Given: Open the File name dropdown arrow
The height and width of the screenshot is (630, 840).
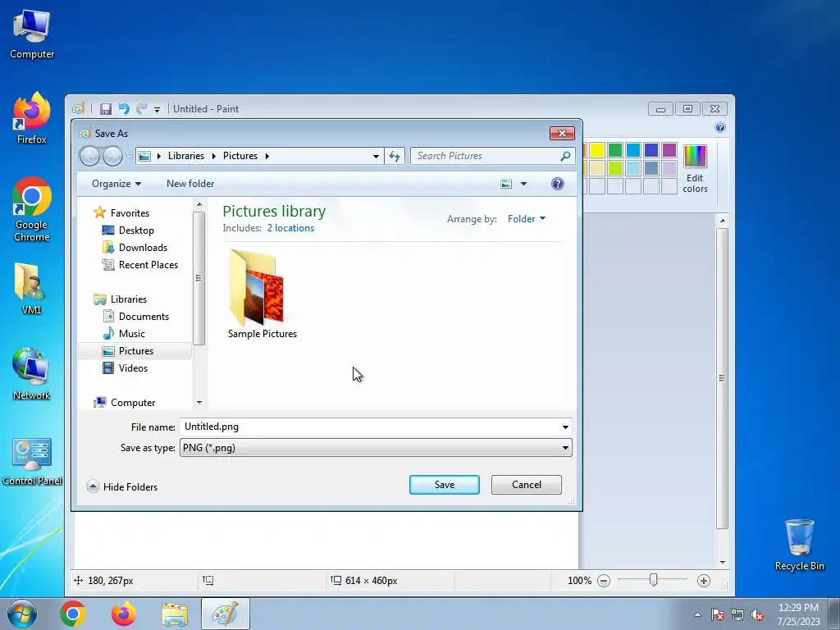Looking at the screenshot, I should (565, 427).
